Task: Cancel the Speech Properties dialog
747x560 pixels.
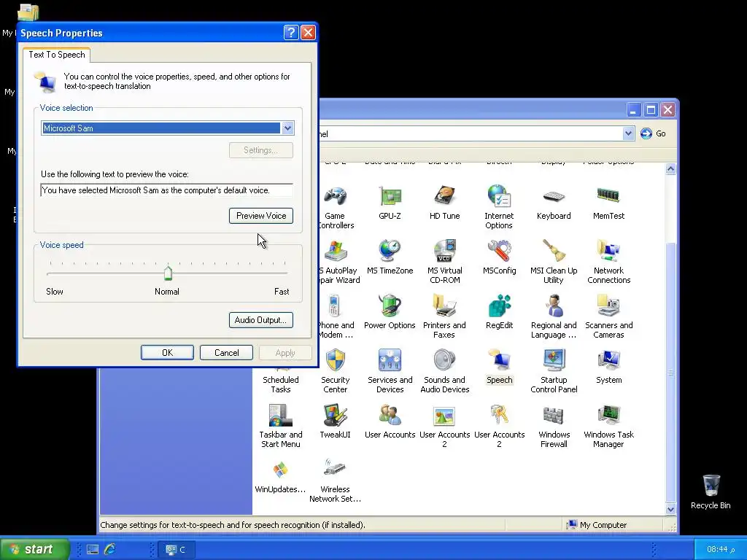Action: coord(226,353)
